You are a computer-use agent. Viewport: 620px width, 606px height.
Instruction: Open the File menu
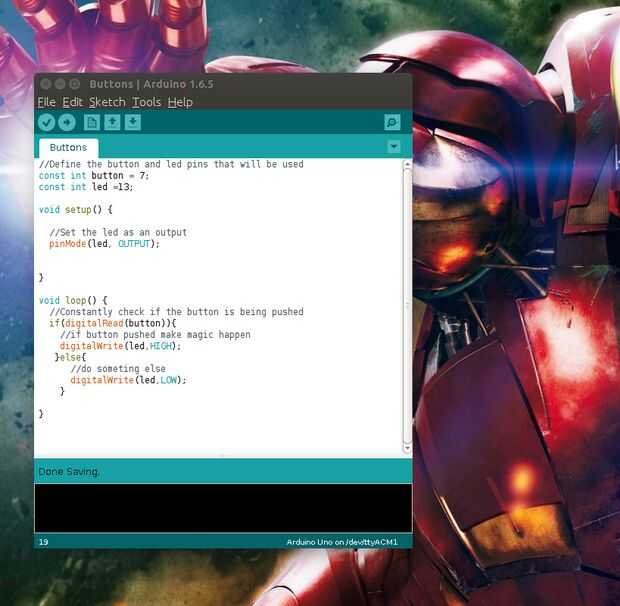coord(47,102)
